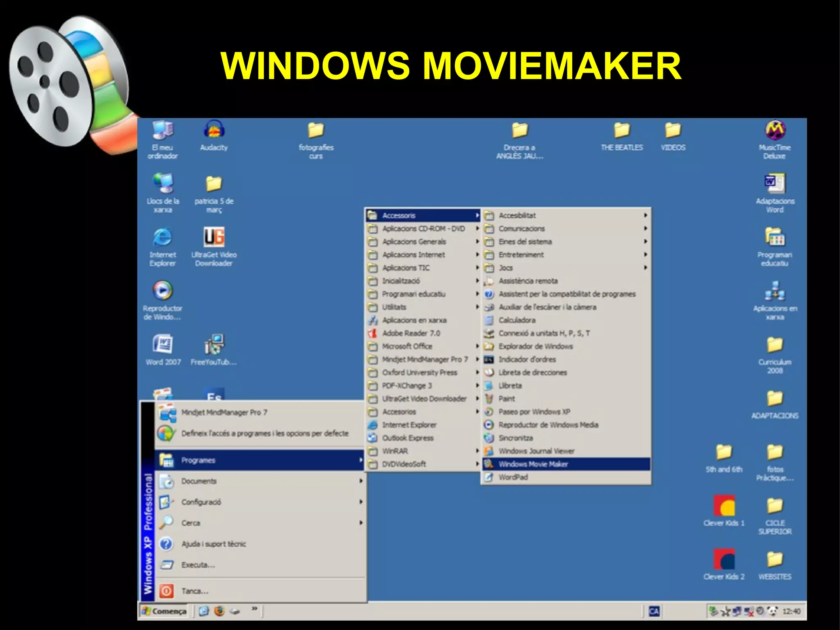Open Reproductor de Windows Media menu entry

tap(566, 425)
